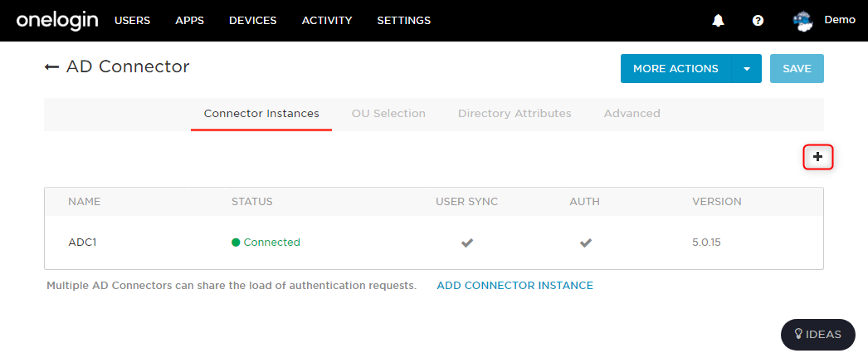The width and height of the screenshot is (868, 363).
Task: Click the Multiple AD Connectors info text
Action: click(x=232, y=286)
